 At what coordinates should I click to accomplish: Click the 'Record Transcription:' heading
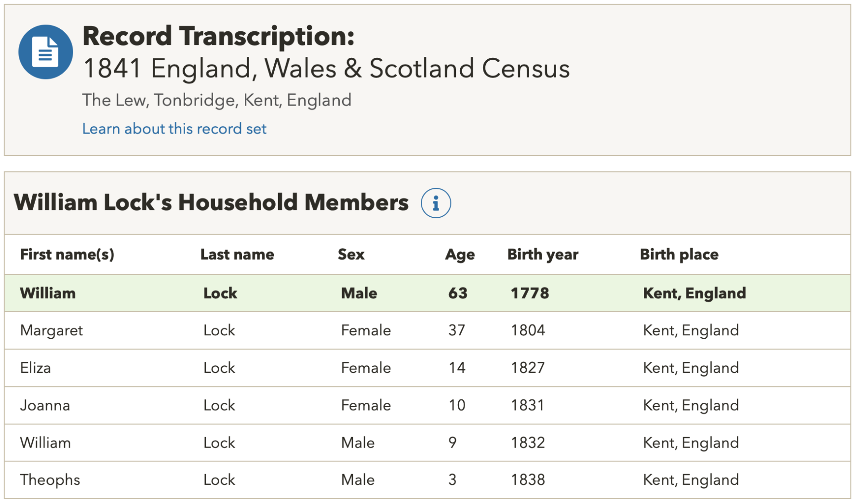coord(218,36)
